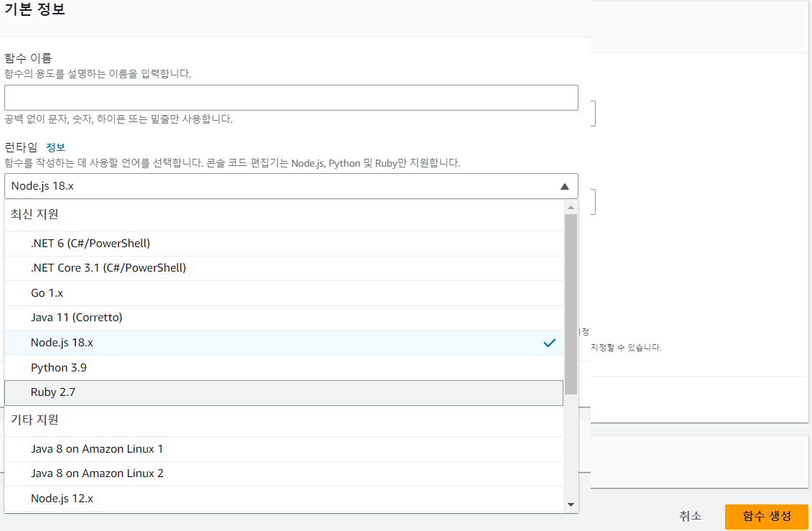Click the runtime list scrollbar thumb
The height and width of the screenshot is (531, 812).
point(571,304)
